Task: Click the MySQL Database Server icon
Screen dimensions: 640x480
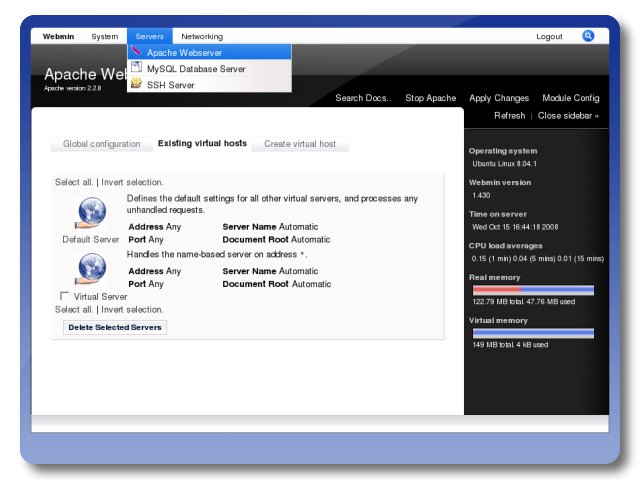Action: [136, 68]
